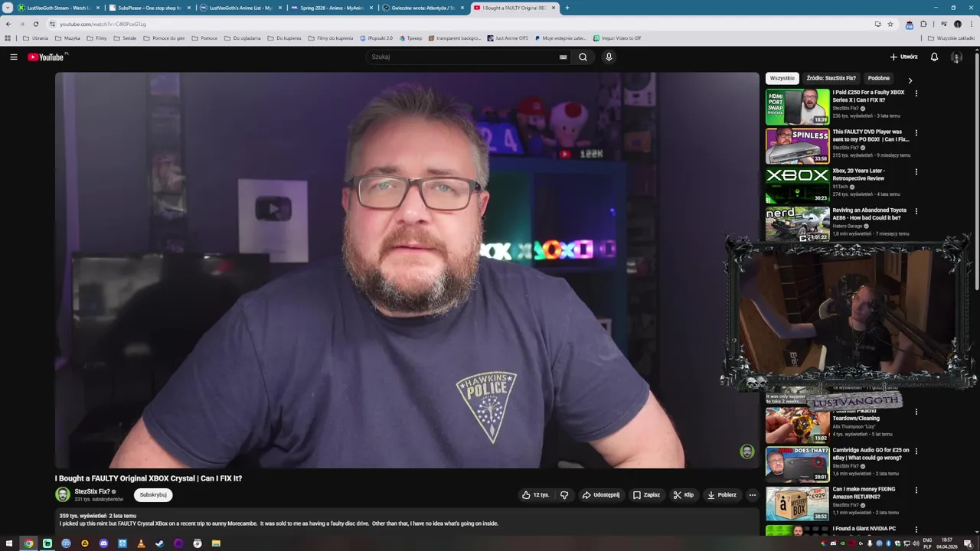Viewport: 980px width, 551px height.
Task: Open the Xbox Retrospective Review thumbnail
Action: tap(797, 184)
